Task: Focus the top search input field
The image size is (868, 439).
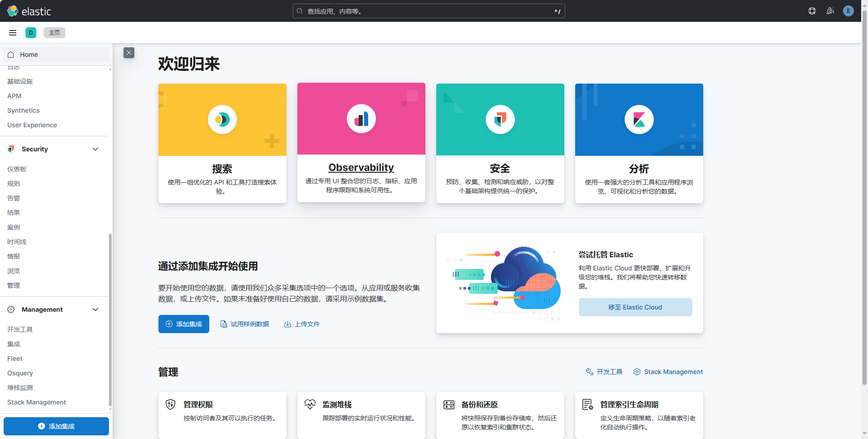Action: 429,11
